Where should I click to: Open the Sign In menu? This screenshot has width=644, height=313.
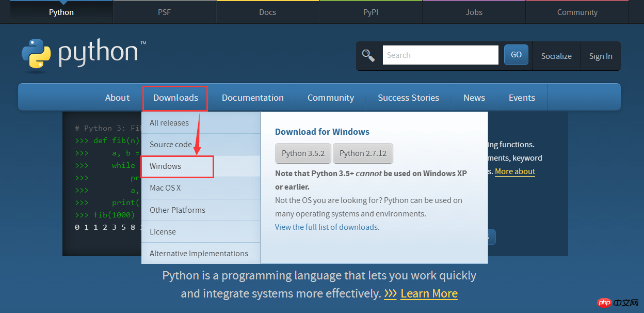click(x=601, y=56)
